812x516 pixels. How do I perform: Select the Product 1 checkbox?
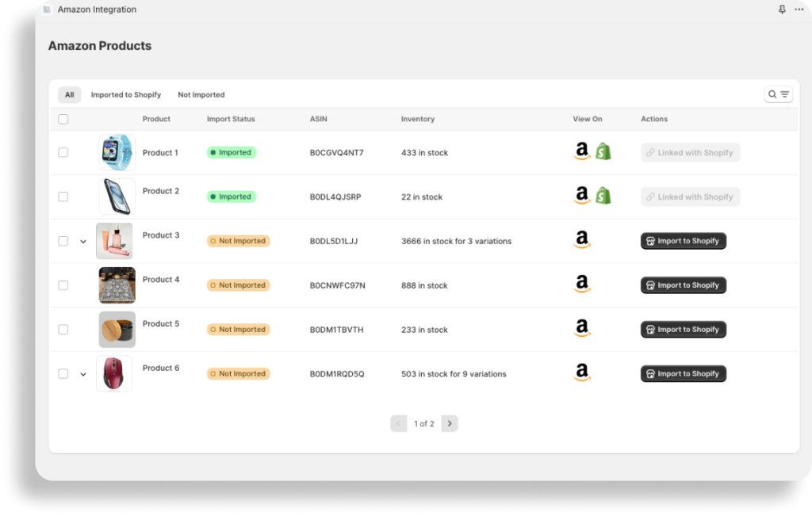(x=63, y=152)
